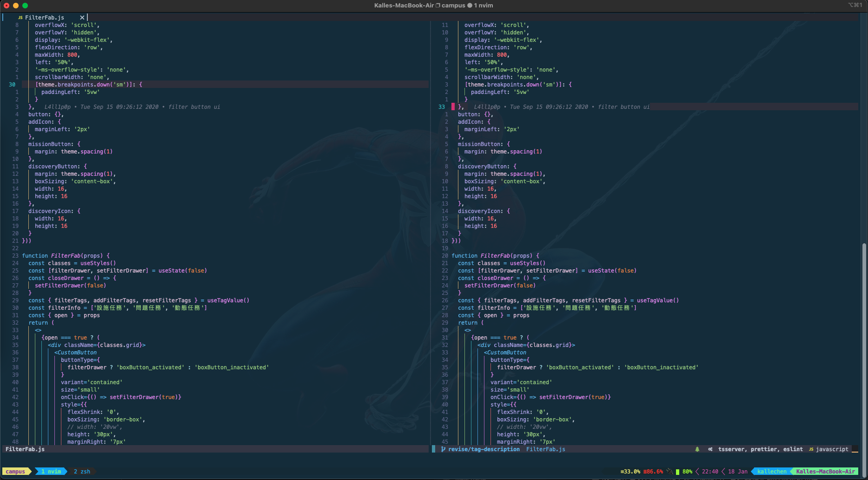Click the javascript filetype label
Viewport: 868px width, 480px height.
(832, 449)
